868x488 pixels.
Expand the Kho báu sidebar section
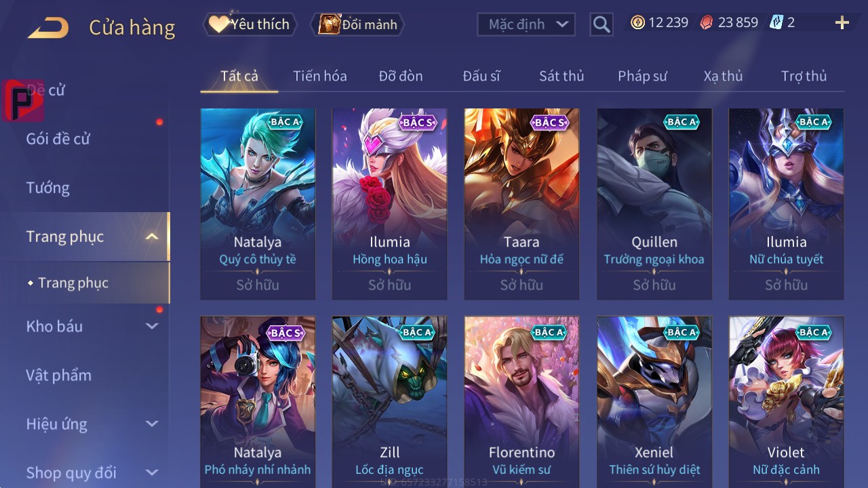click(x=152, y=326)
